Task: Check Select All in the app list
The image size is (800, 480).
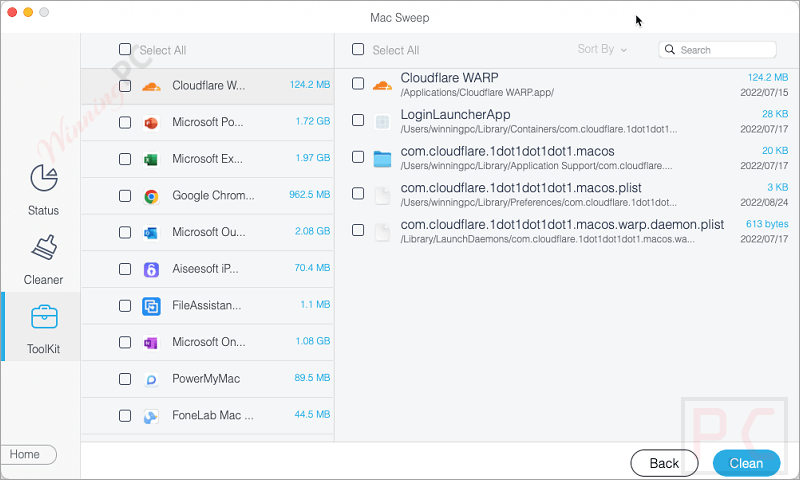Action: click(x=125, y=49)
